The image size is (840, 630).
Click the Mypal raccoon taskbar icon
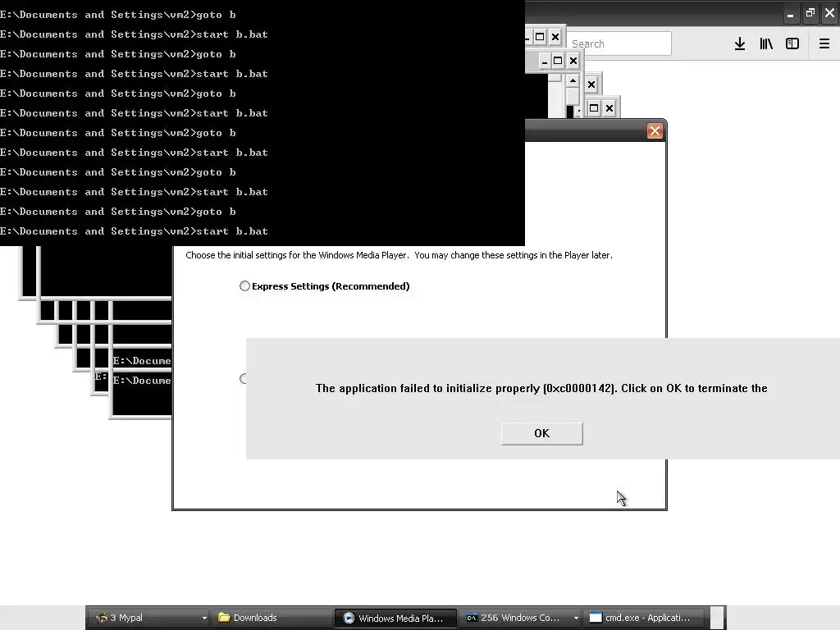click(101, 618)
